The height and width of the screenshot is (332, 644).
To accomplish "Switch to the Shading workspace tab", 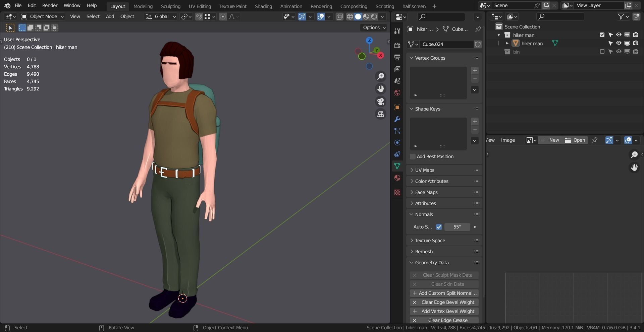I will point(263,6).
